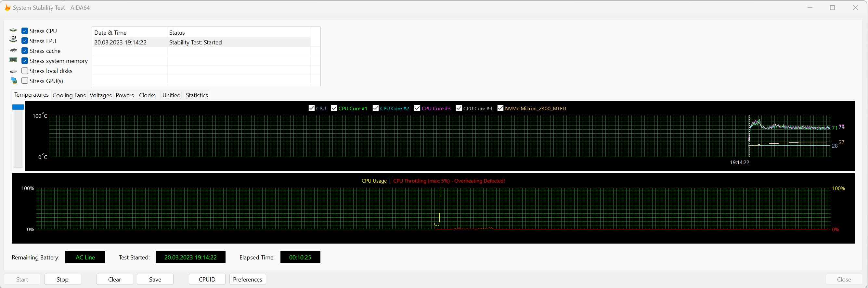Image resolution: width=868 pixels, height=288 pixels.
Task: Click the Stress cache chip icon
Action: point(13,51)
